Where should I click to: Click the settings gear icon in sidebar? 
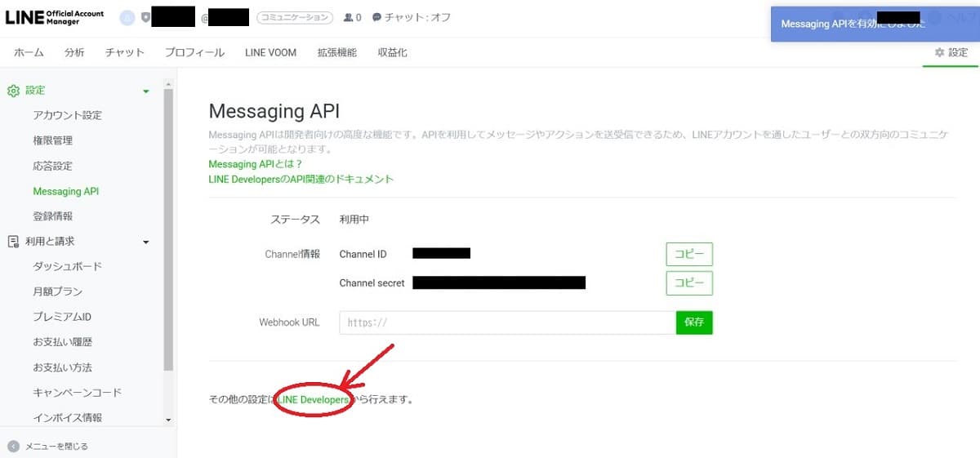tap(13, 91)
